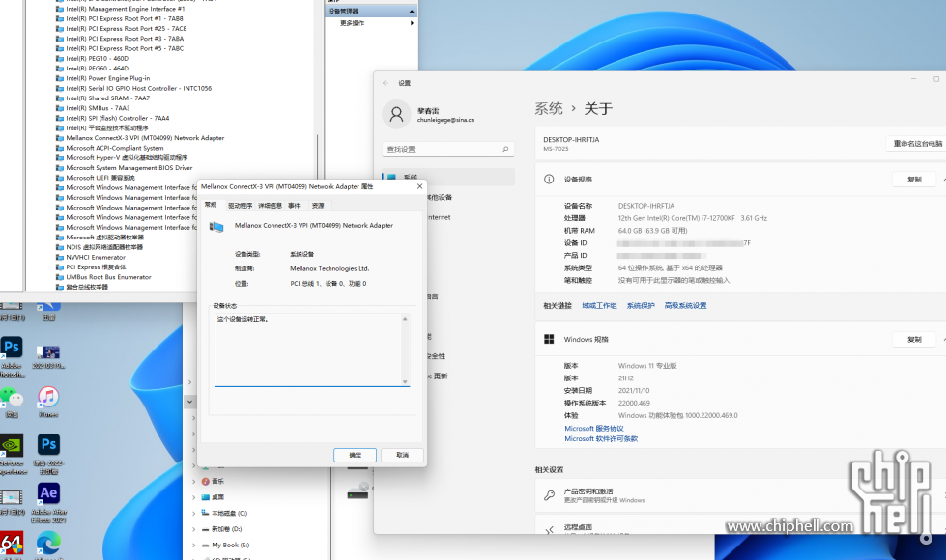Click the user profile avatar in Settings
946x560 pixels.
point(396,115)
